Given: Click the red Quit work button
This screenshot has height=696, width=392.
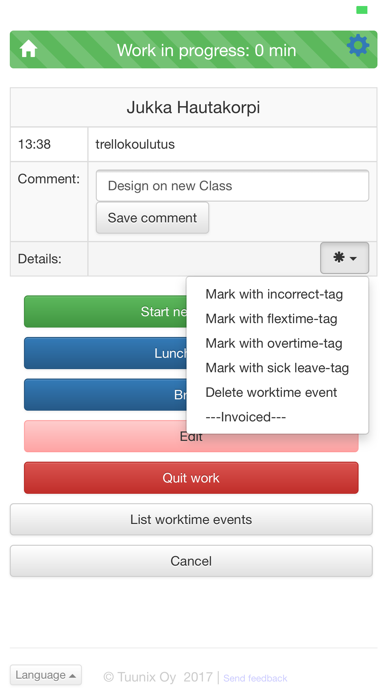Looking at the screenshot, I should [191, 478].
